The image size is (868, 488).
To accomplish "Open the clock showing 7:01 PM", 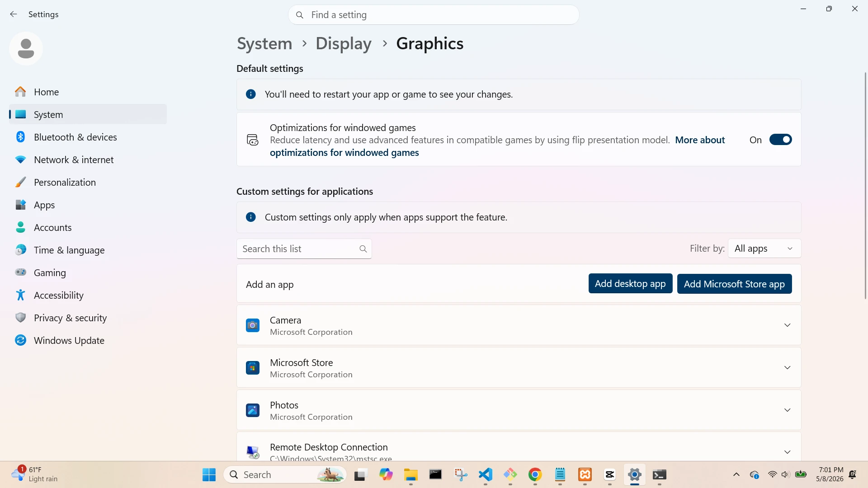I will pyautogui.click(x=830, y=474).
